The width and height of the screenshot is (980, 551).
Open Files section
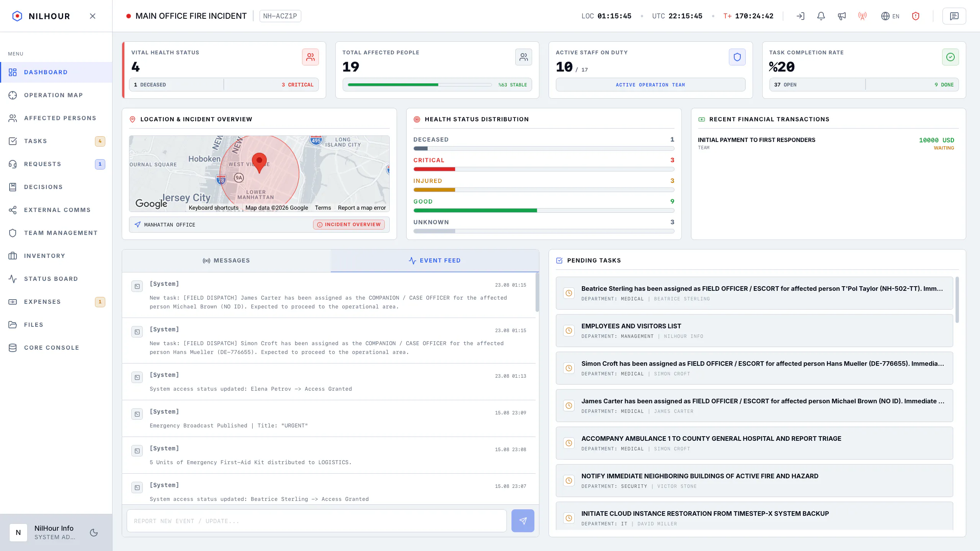click(56, 325)
